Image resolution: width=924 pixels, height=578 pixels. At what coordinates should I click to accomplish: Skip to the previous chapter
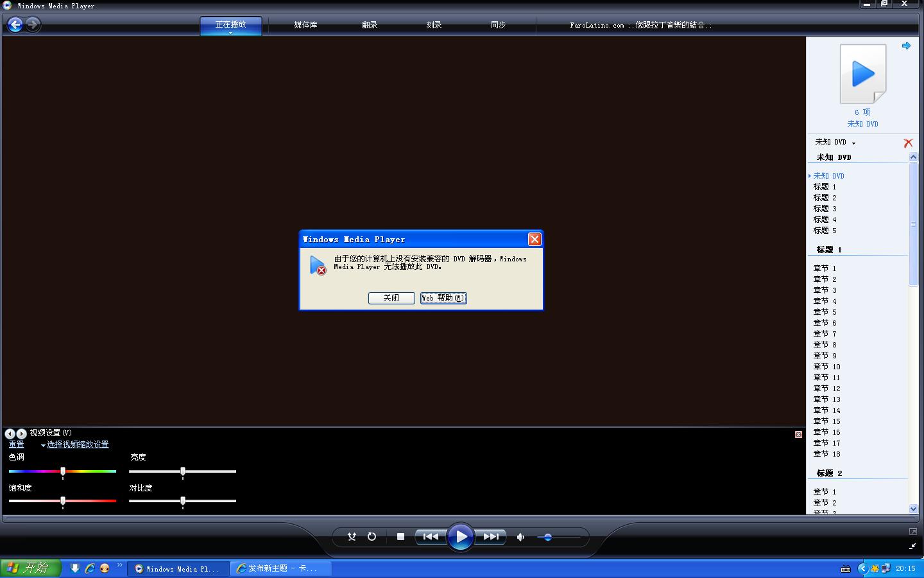431,537
